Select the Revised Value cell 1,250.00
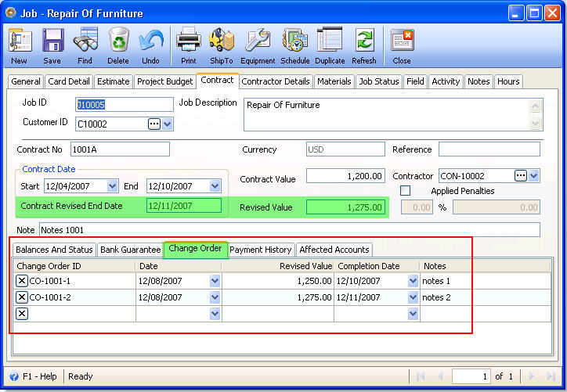Viewport: 567px width, 392px height. (278, 281)
